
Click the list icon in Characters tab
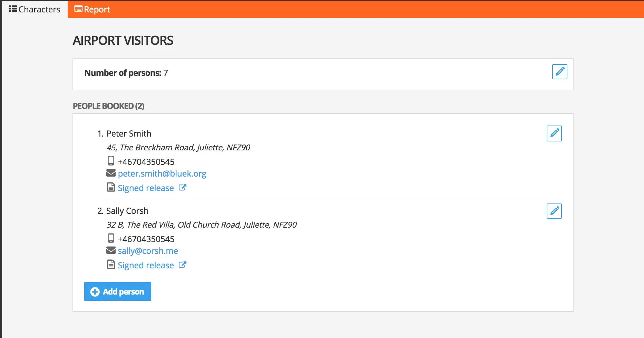click(13, 9)
